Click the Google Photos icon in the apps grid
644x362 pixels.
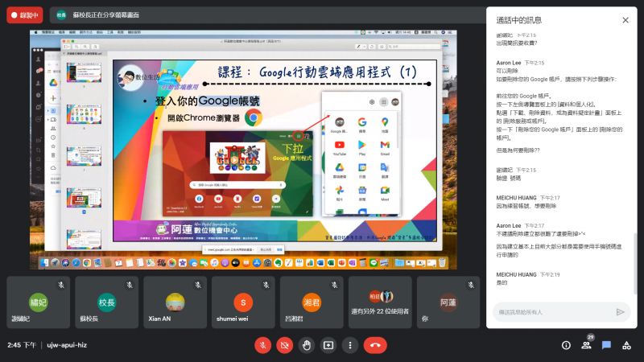tap(339, 191)
